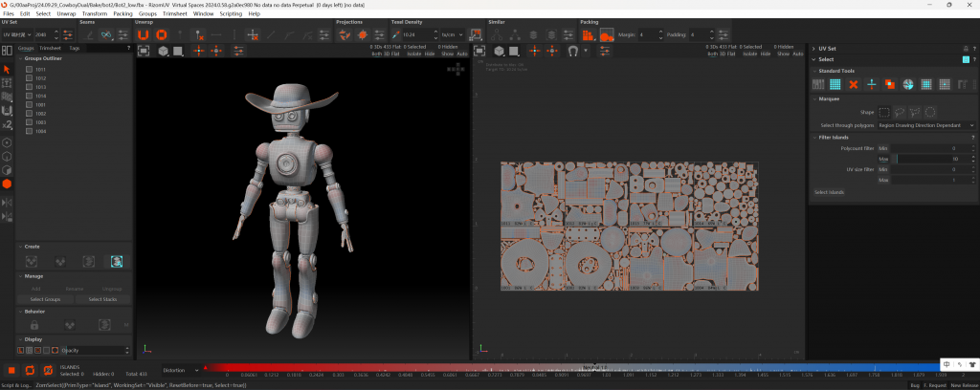980x390 pixels.
Task: Enable the checkbox for group 1001
Action: (30, 104)
